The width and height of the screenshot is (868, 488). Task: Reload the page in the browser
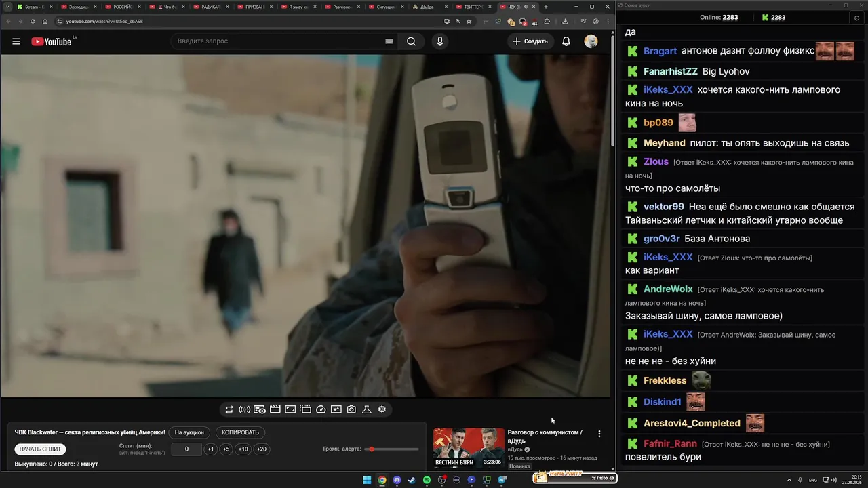[33, 21]
